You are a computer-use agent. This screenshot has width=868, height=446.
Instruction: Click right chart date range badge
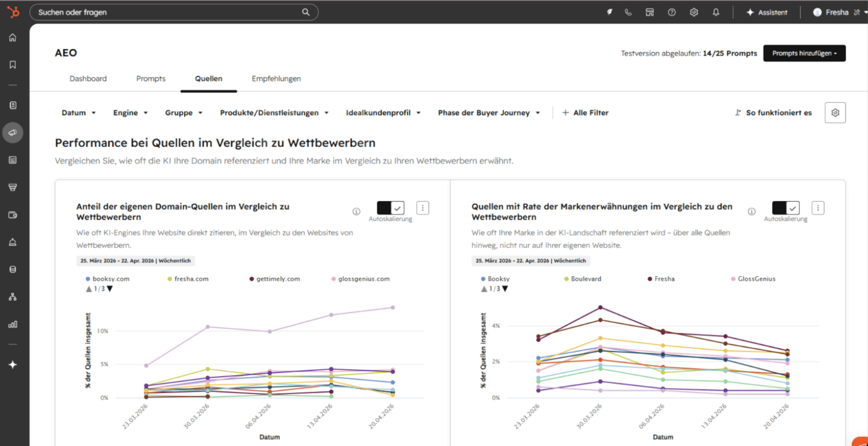(531, 261)
